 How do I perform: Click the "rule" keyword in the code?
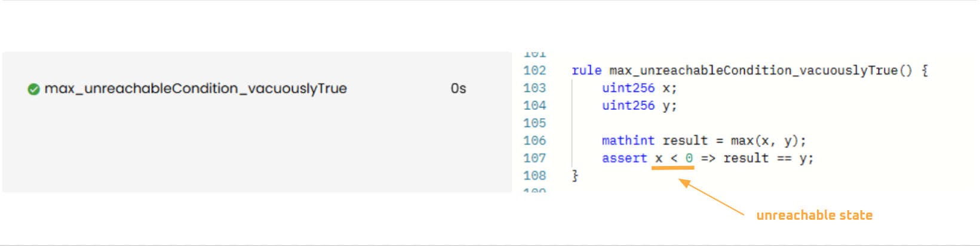[x=586, y=70]
